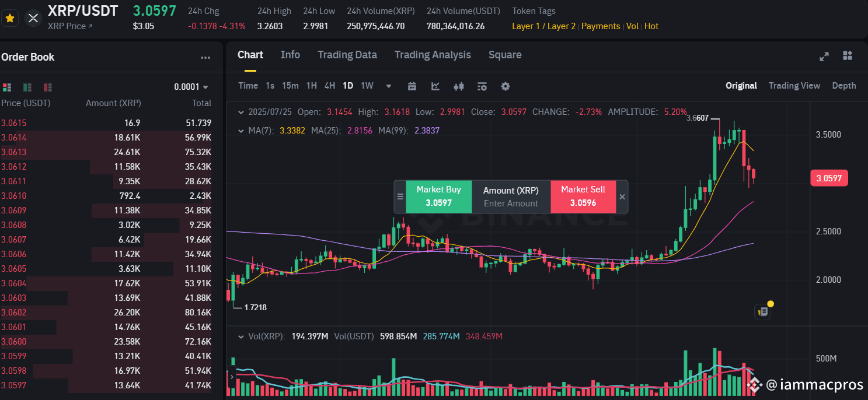
Task: Change the candlestick chart style
Action: tap(459, 86)
